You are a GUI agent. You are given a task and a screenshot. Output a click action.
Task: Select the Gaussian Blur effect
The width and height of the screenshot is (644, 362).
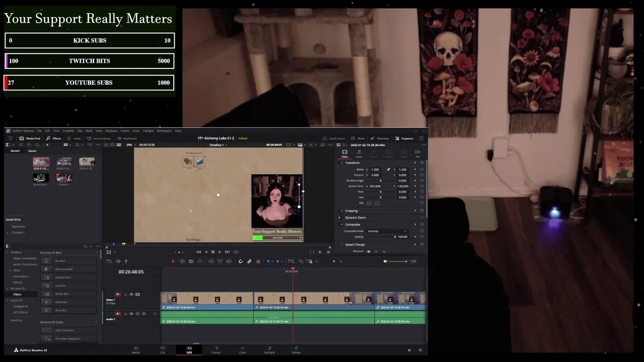click(68, 277)
